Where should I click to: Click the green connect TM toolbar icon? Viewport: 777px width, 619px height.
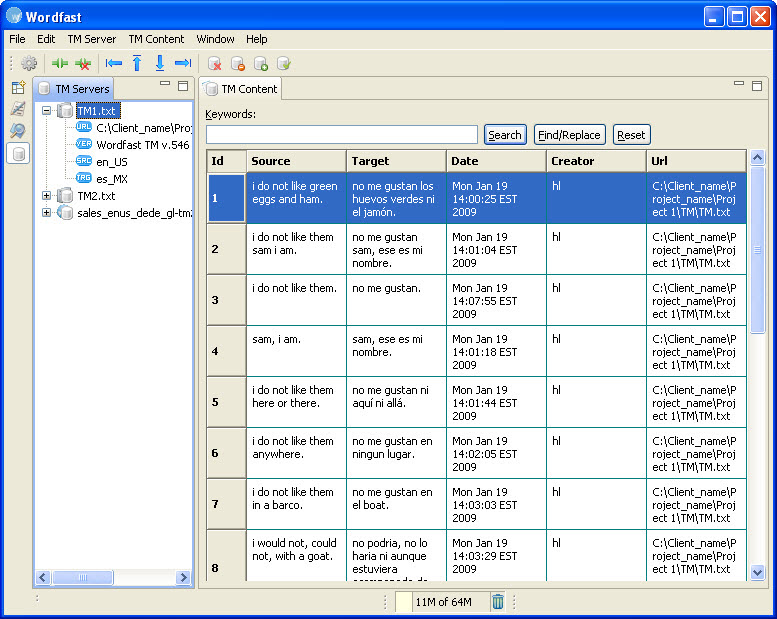pyautogui.click(x=60, y=63)
